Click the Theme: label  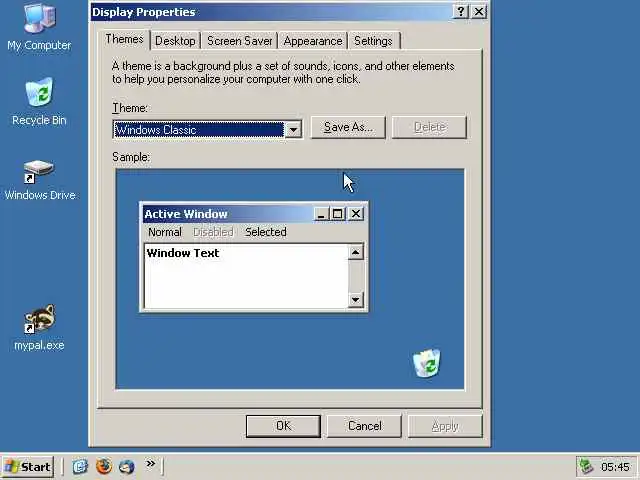pyautogui.click(x=130, y=108)
